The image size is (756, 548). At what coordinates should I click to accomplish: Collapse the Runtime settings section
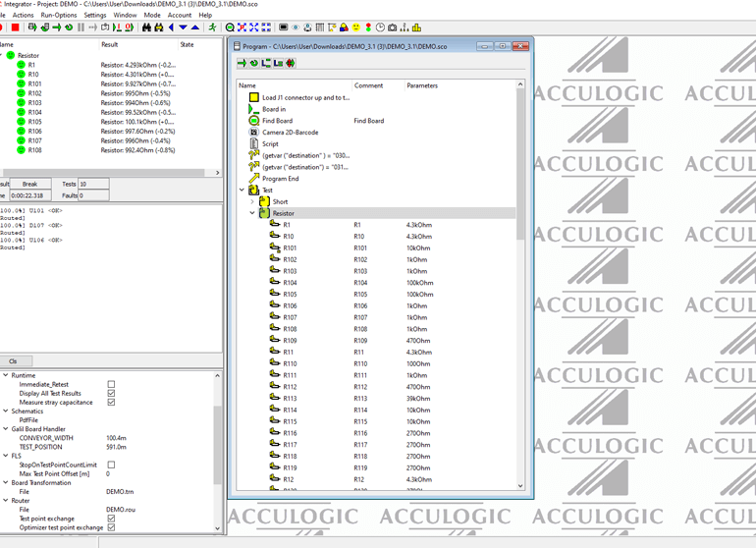6,375
